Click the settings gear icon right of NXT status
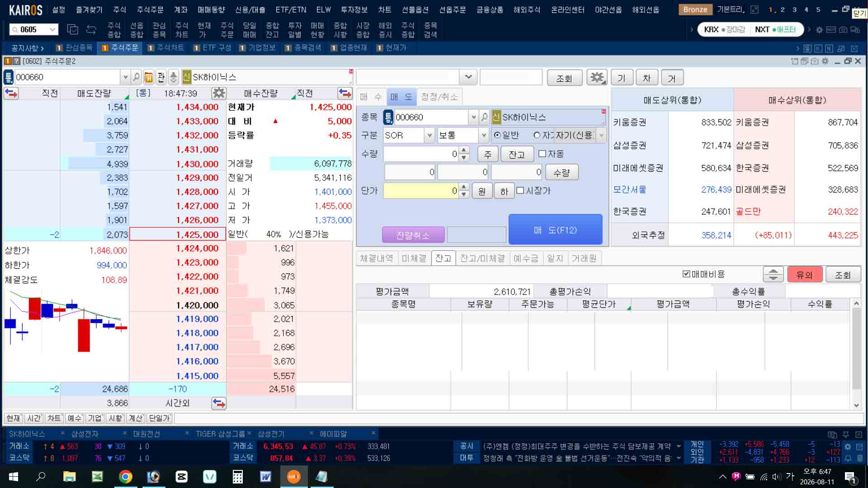This screenshot has height=488, width=868. (819, 30)
